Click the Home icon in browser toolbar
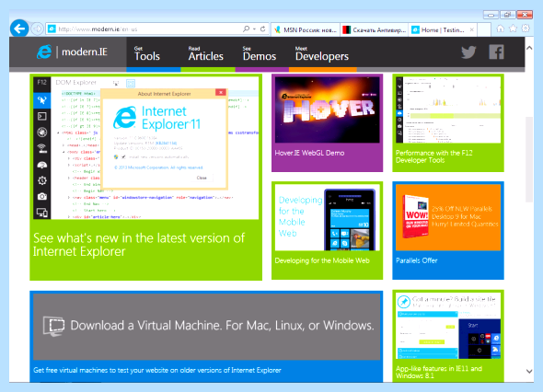 point(501,29)
